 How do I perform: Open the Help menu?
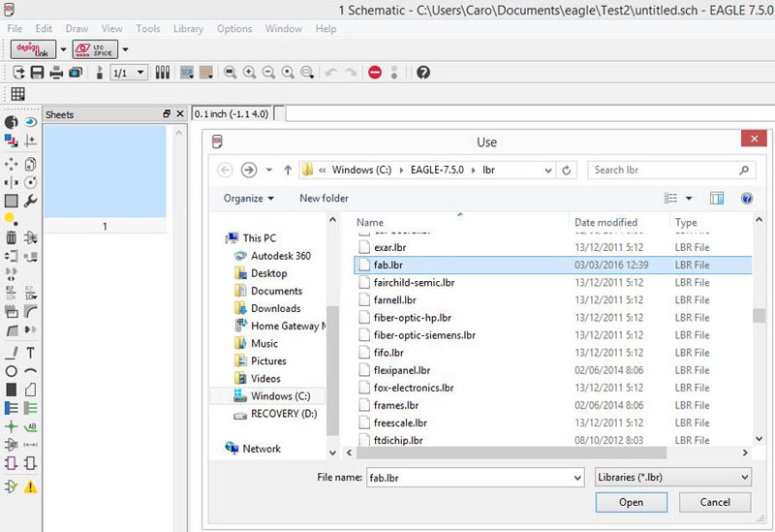tap(326, 29)
